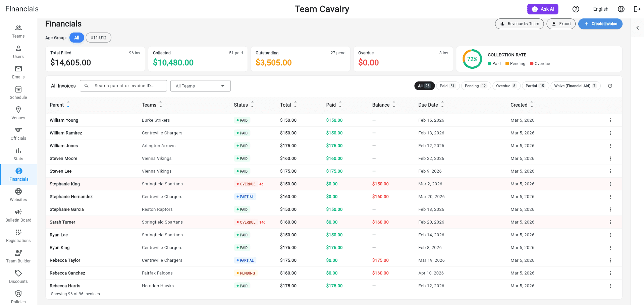The image size is (644, 305).
Task: Collapse the right side panel chevron
Action: coord(638,28)
